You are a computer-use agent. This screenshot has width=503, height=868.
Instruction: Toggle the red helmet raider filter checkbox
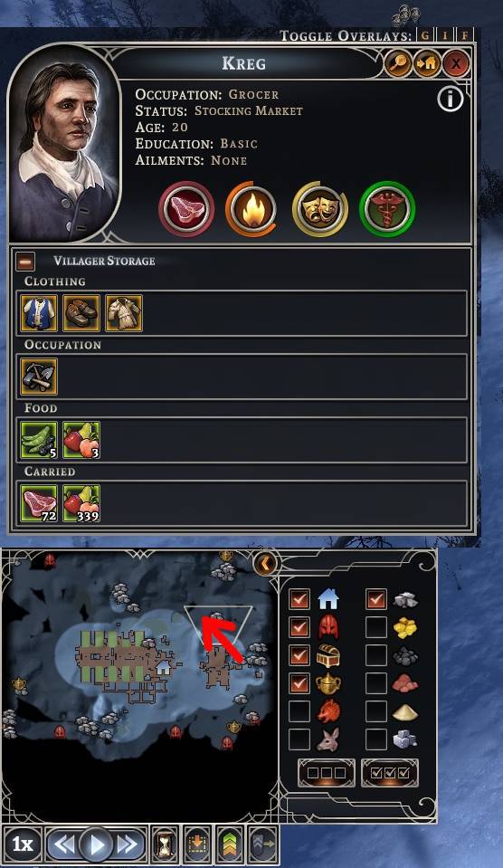[299, 627]
